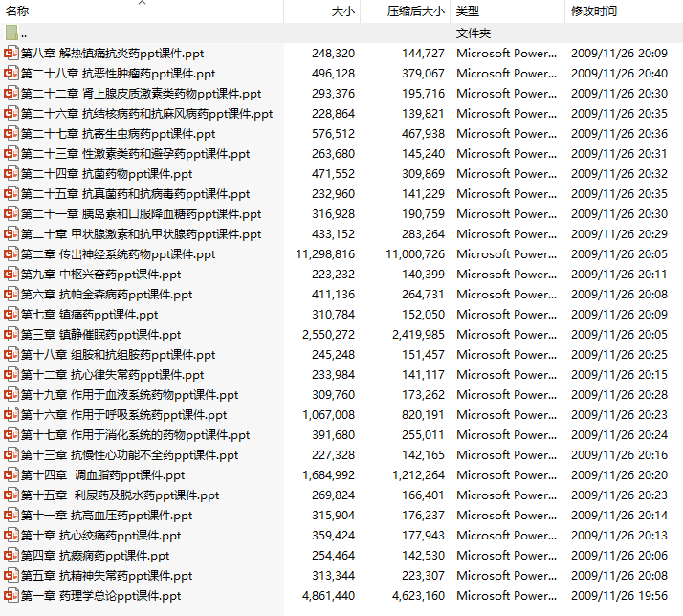Select icon beside 第十五章 利尿药及脱水药
Image resolution: width=683 pixels, height=616 pixels.
tap(11, 495)
